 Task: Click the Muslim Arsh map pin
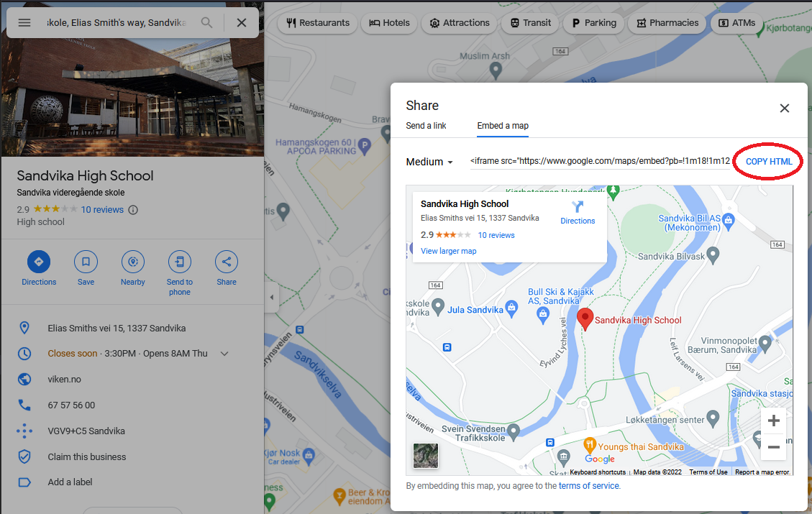(x=496, y=70)
